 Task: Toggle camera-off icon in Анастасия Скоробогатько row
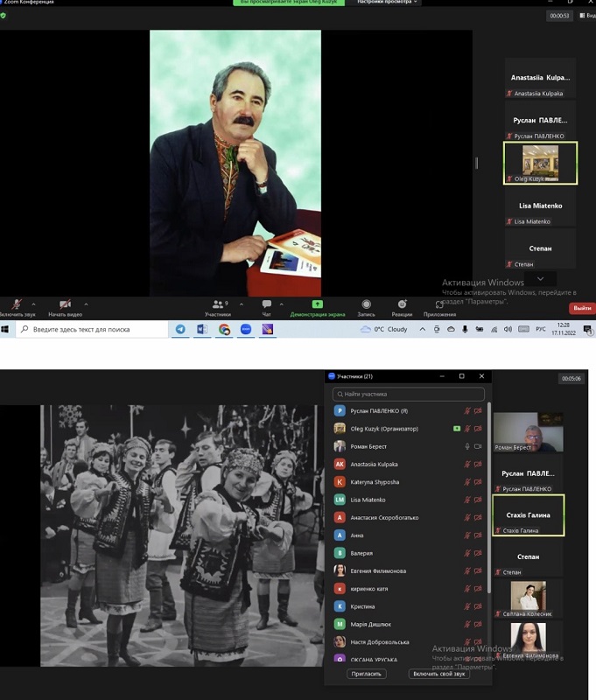478,517
